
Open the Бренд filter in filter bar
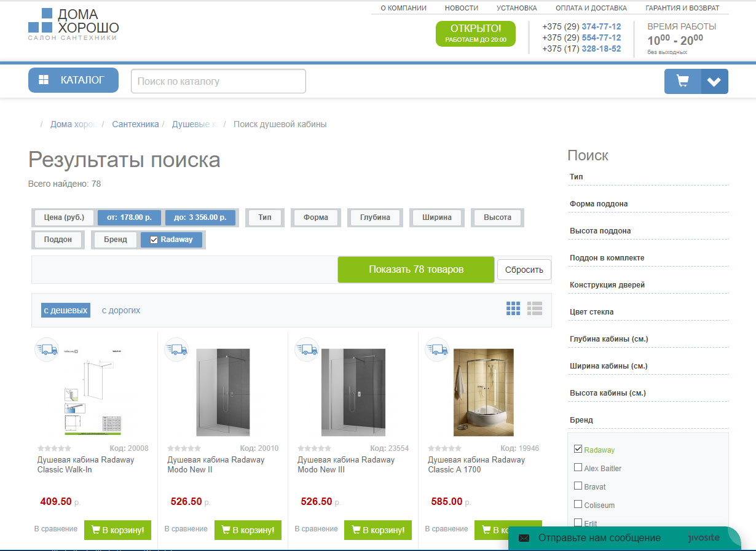(x=116, y=240)
